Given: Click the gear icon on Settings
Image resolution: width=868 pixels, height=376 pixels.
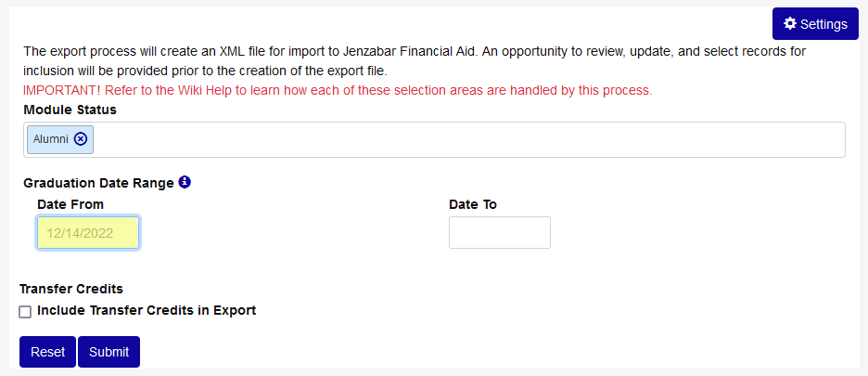Looking at the screenshot, I should (790, 24).
